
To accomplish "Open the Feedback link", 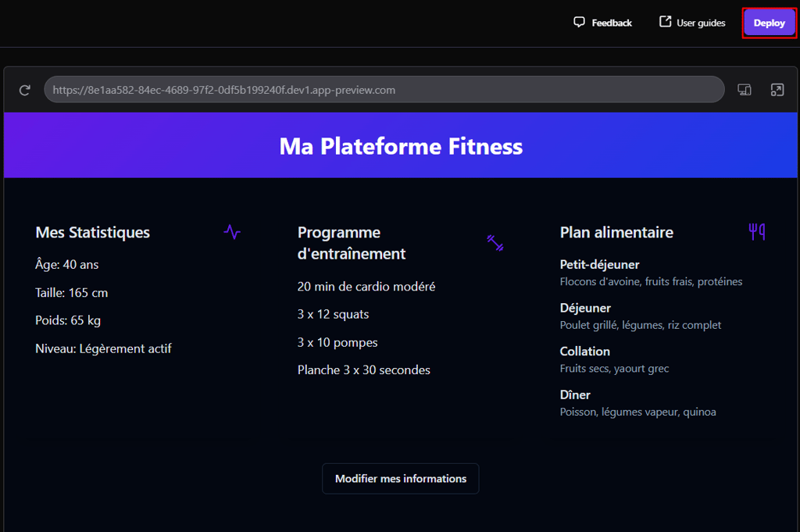I will [x=602, y=23].
